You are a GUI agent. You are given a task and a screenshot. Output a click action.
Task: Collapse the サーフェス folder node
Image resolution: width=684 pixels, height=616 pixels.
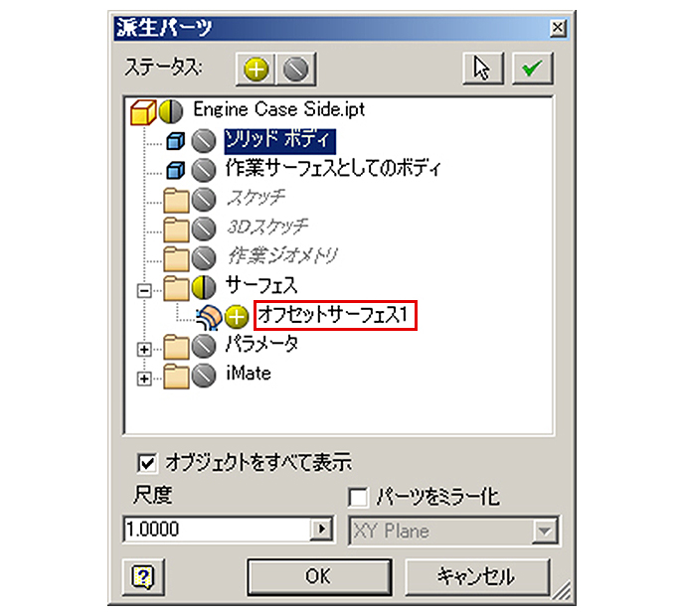[x=144, y=290]
